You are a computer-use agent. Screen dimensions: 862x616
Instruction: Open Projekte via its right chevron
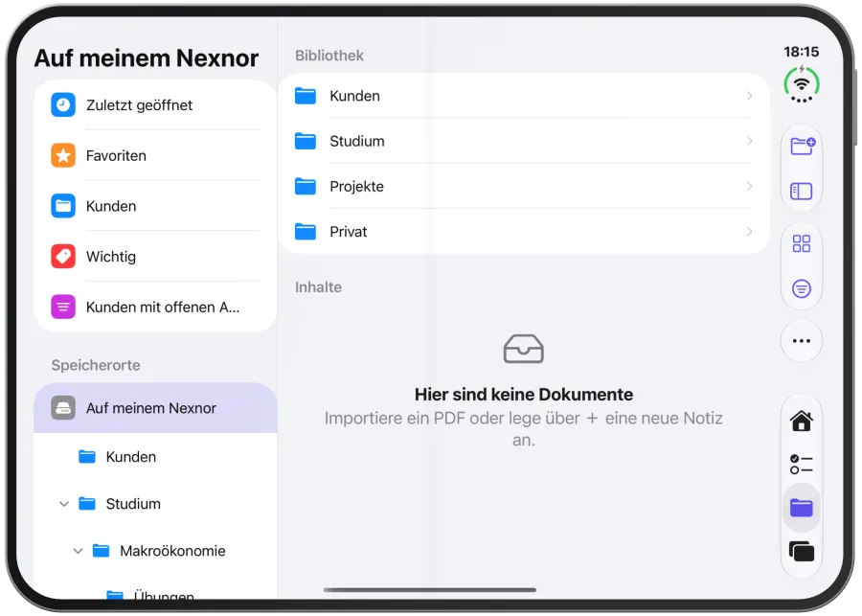pyautogui.click(x=749, y=187)
